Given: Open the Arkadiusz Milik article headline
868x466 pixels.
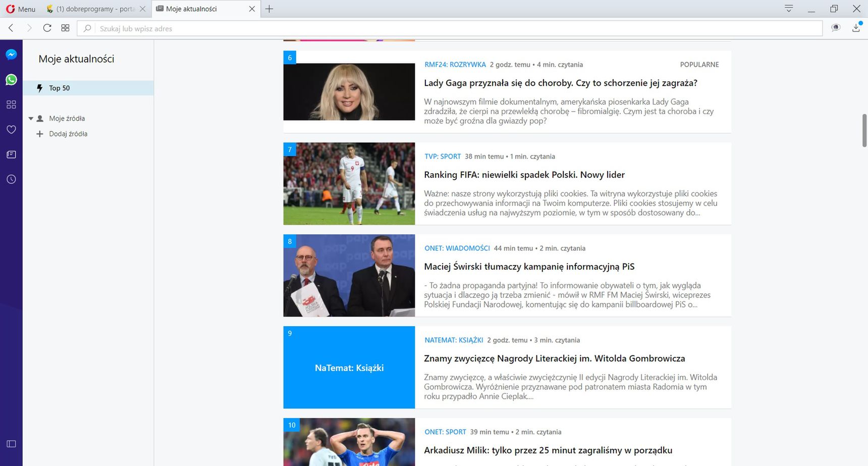Looking at the screenshot, I should pos(548,450).
